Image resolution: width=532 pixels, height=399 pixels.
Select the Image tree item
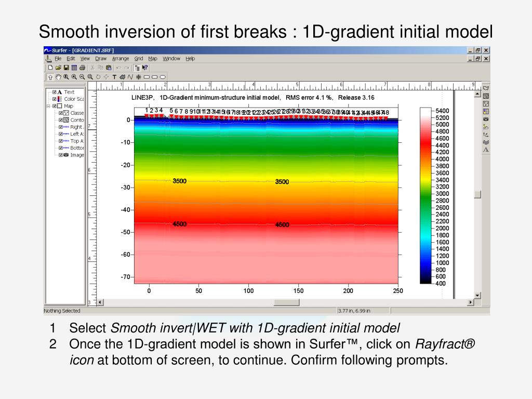(77, 155)
